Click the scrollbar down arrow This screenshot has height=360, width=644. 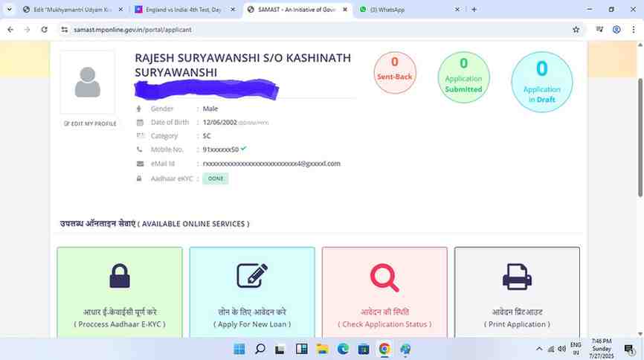tap(640, 334)
